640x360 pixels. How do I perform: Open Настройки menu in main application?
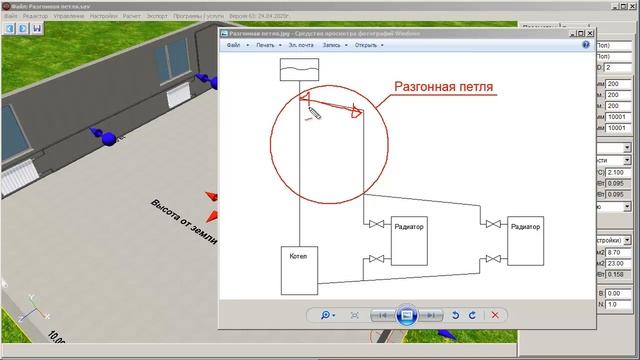103,16
